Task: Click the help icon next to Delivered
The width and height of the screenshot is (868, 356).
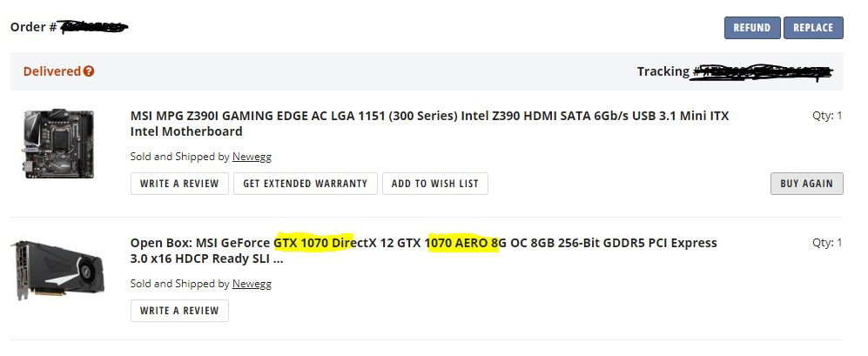Action: point(89,71)
